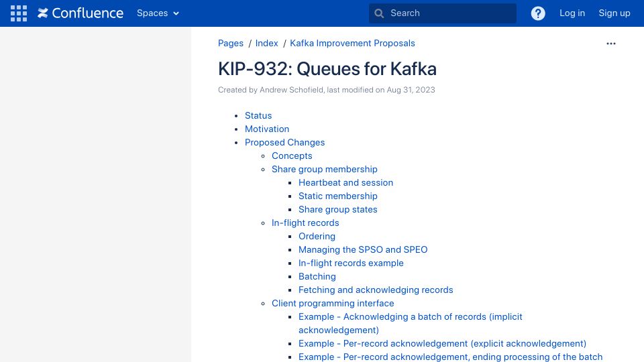Screen dimensions: 644x362
Task: Jump to the Proposed Changes section
Action: (x=284, y=142)
